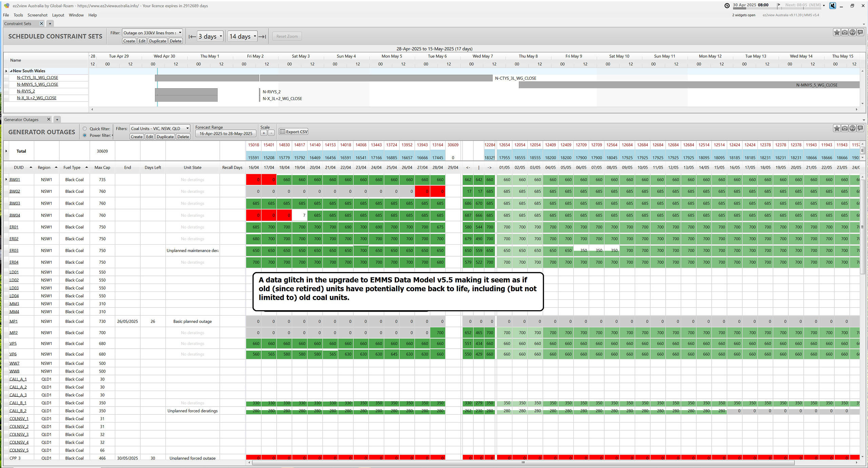Favourite the Constraint Sets widget with star icon
The image size is (868, 468).
pyautogui.click(x=837, y=32)
